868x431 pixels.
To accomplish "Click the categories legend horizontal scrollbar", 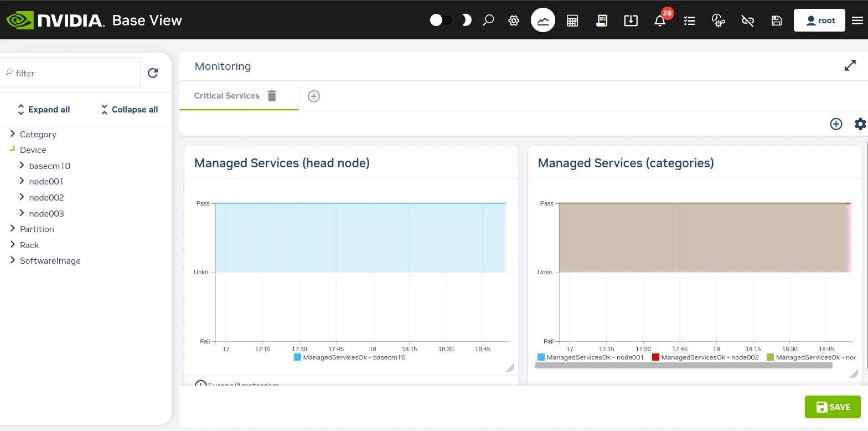I will [684, 365].
